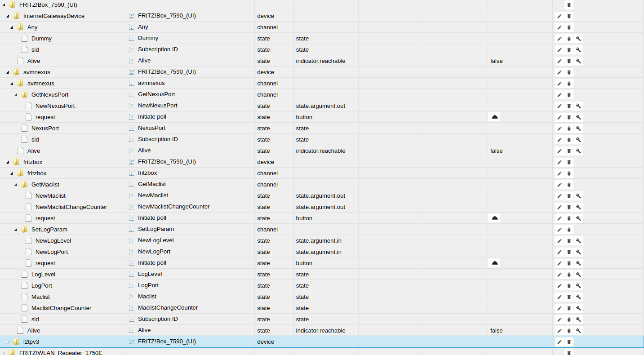This screenshot has width=644, height=355.
Task: Delete the NewMaclistChangeCounter state
Action: coord(569,207)
